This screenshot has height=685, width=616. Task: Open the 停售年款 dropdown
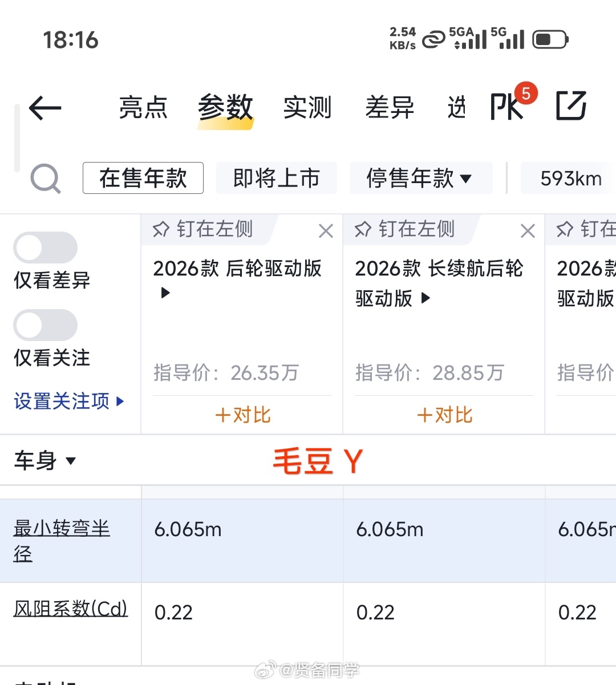tap(420, 178)
